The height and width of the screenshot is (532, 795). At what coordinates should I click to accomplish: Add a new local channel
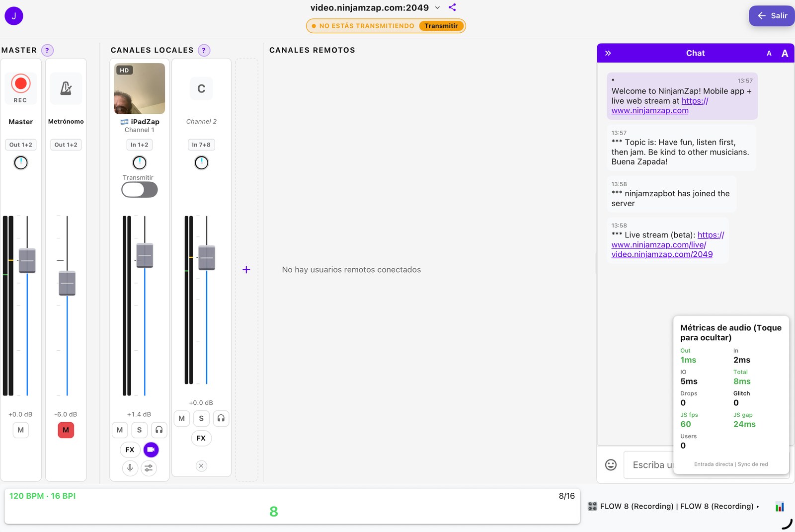click(246, 270)
